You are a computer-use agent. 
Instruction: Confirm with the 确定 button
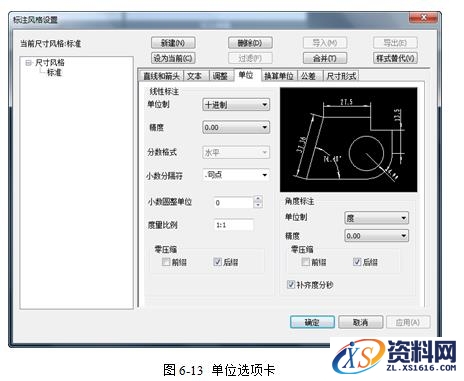pos(312,322)
